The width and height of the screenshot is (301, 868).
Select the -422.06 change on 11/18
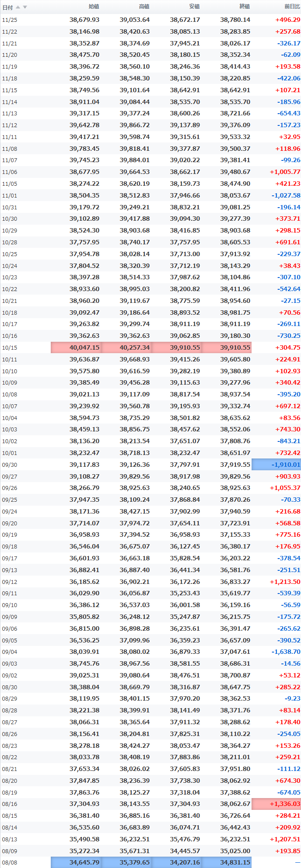pos(288,79)
